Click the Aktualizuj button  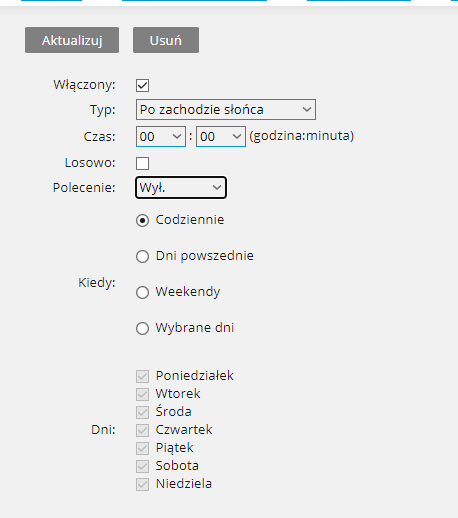[72, 40]
